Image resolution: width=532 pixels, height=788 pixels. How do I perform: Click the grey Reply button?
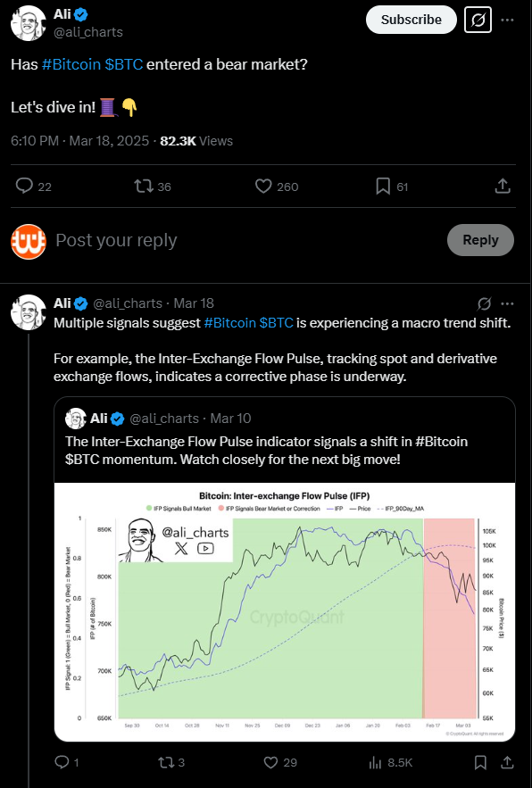click(x=480, y=240)
